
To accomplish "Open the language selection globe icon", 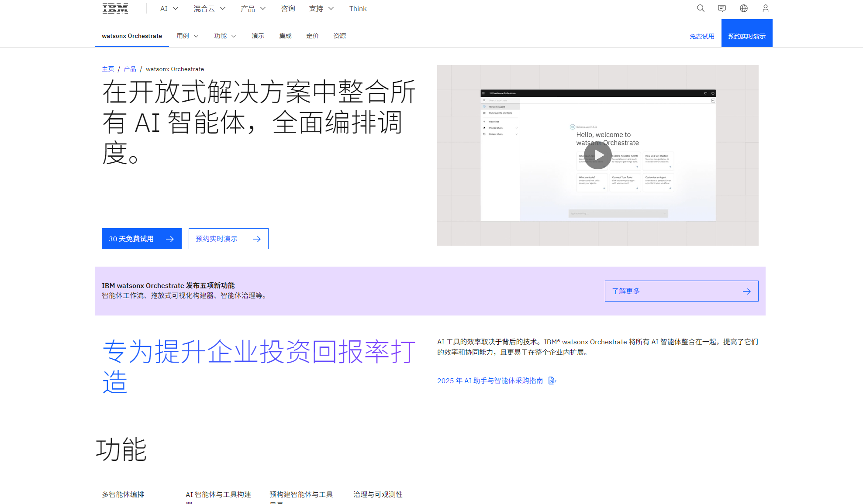I will [x=743, y=8].
